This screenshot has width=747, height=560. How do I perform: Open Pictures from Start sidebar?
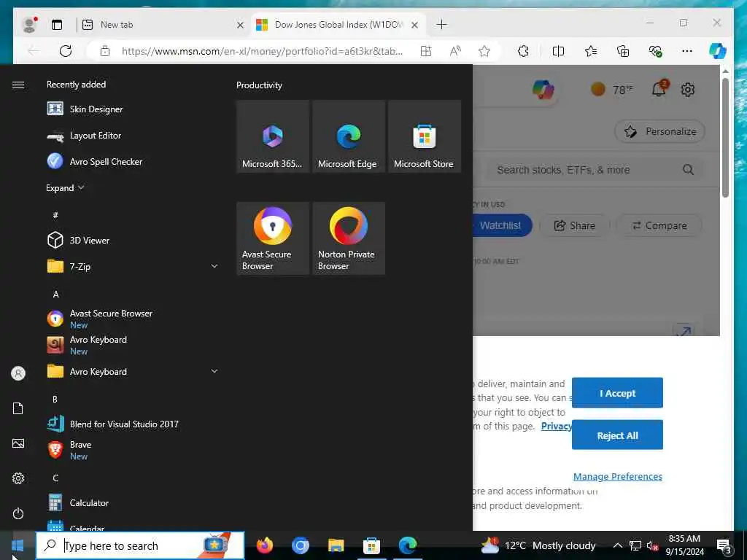click(18, 443)
